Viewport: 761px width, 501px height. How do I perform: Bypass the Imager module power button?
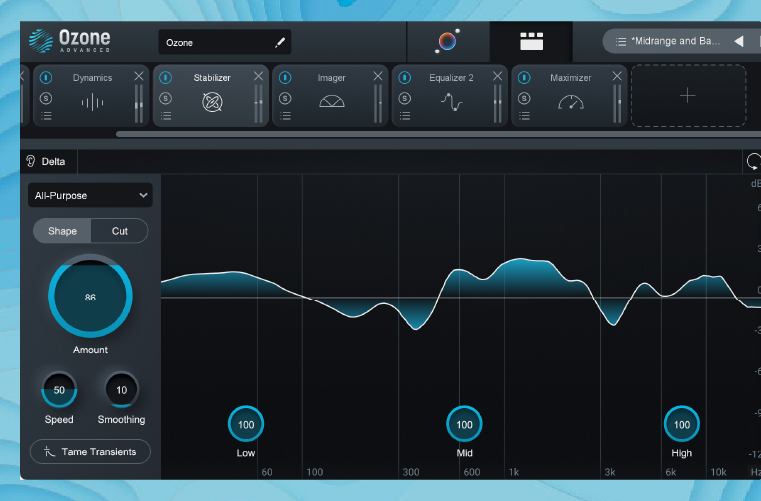pos(285,77)
